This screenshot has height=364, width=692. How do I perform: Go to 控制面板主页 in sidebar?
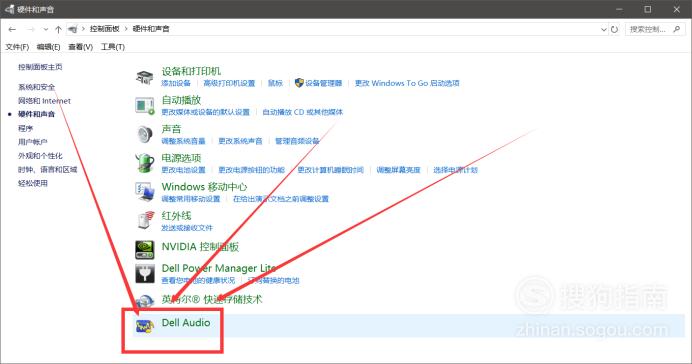[x=40, y=67]
